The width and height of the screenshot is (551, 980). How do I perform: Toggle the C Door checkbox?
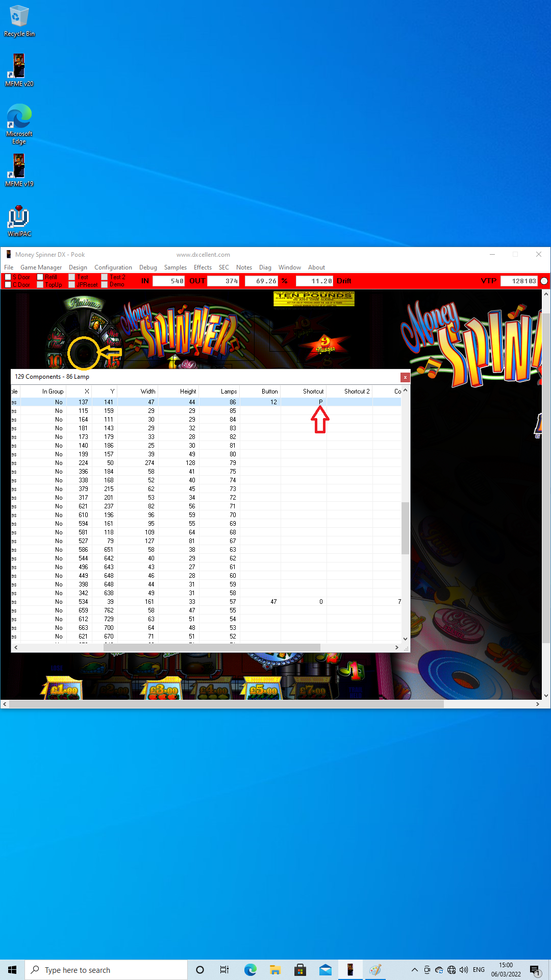8,285
